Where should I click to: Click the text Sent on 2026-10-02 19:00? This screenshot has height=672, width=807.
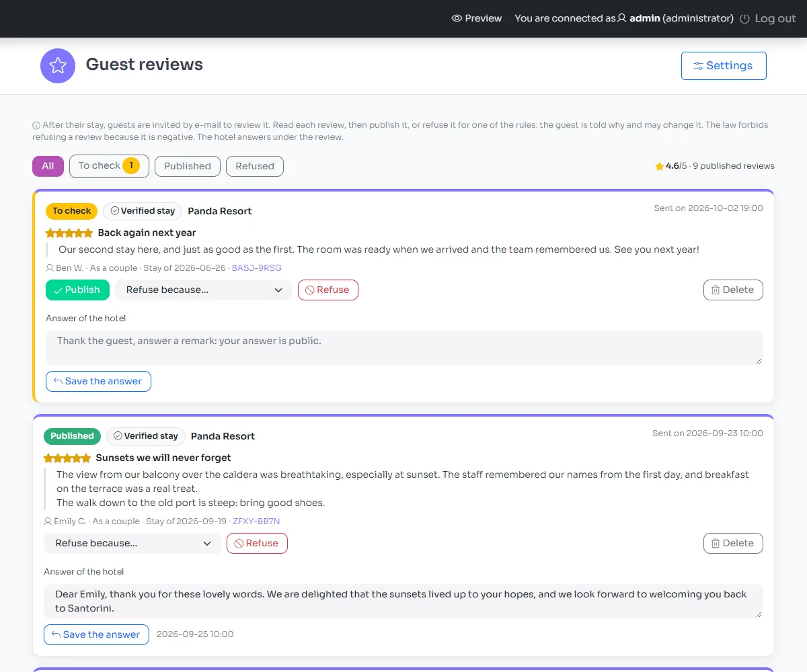click(x=709, y=208)
